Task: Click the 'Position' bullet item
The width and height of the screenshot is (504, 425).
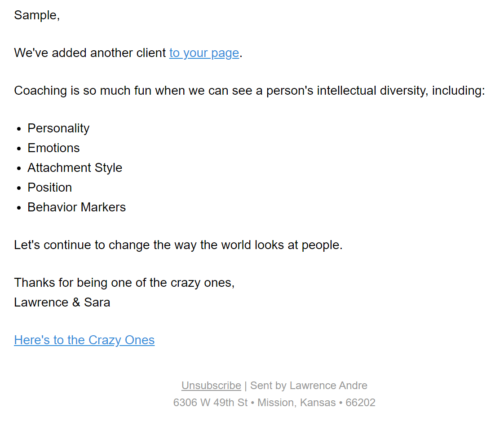Action: pyautogui.click(x=50, y=188)
